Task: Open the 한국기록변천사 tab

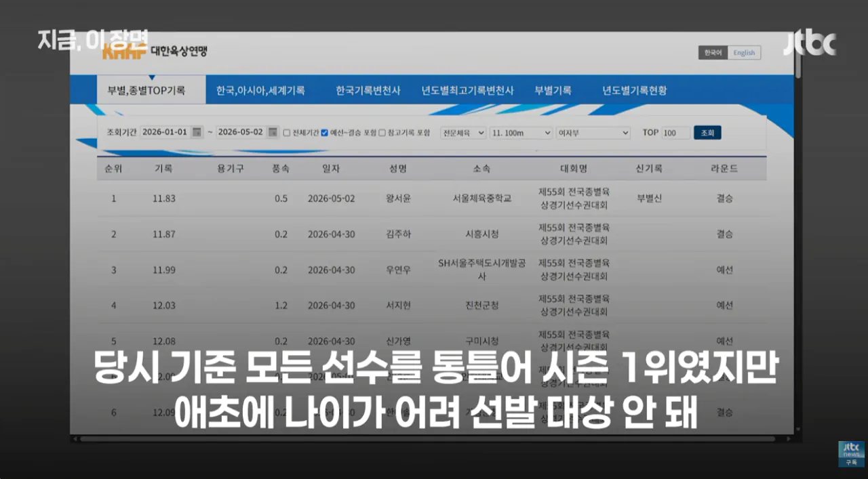Action: (x=368, y=90)
